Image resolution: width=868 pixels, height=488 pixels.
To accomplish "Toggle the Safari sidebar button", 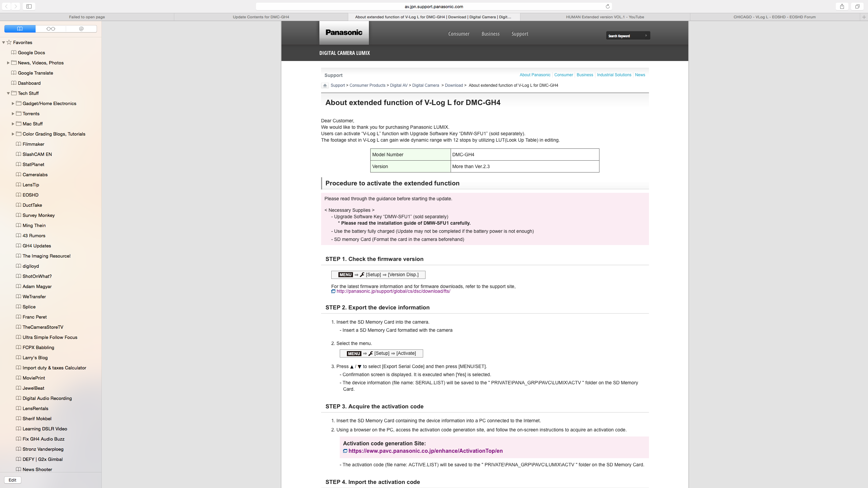I will (x=29, y=6).
